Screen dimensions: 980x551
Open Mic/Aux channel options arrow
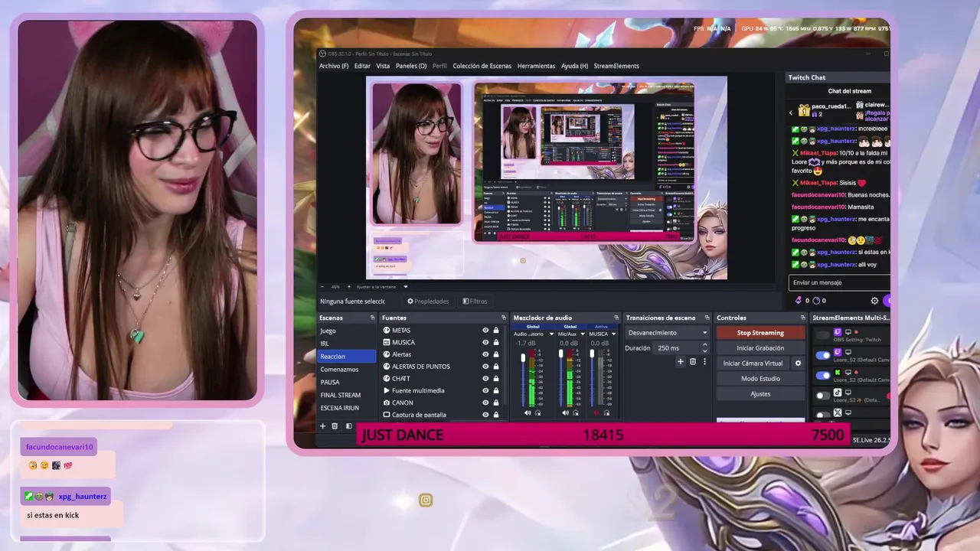pyautogui.click(x=582, y=334)
